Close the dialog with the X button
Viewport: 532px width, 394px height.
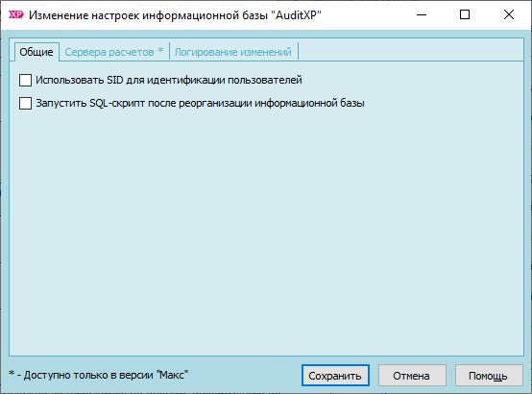point(509,14)
